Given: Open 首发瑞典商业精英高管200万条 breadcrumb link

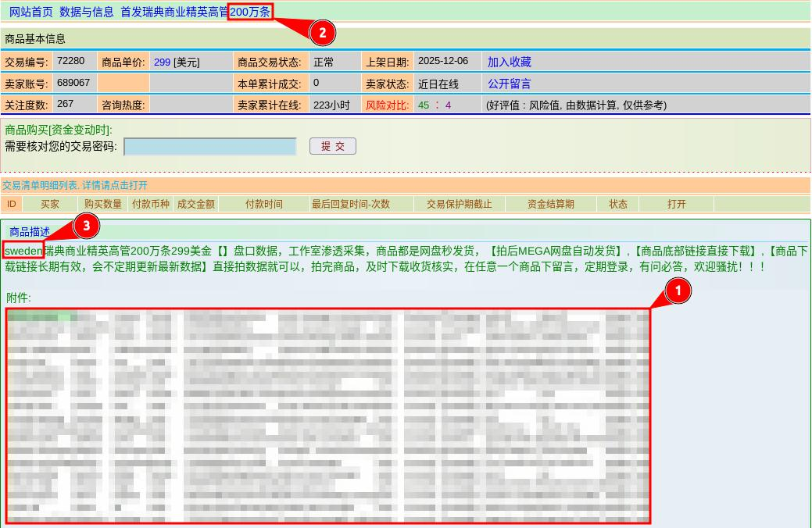Looking at the screenshot, I should point(195,12).
